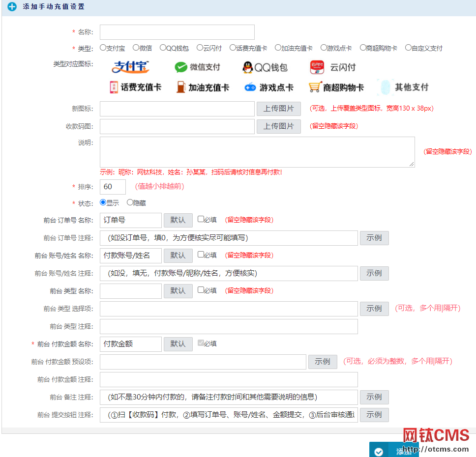The image size is (476, 457).
Task: Click 上传图片 button for 收款码图
Action: [x=279, y=126]
